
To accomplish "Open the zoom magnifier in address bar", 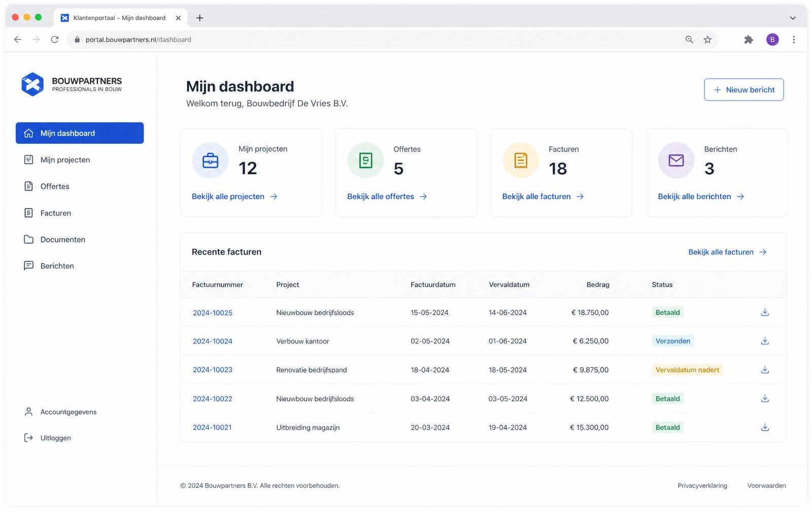I will (689, 40).
